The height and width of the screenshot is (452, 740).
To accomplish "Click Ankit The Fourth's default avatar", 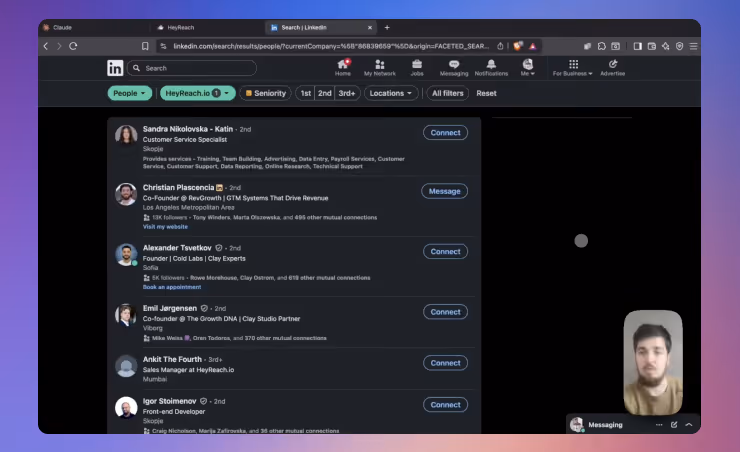I will (126, 366).
